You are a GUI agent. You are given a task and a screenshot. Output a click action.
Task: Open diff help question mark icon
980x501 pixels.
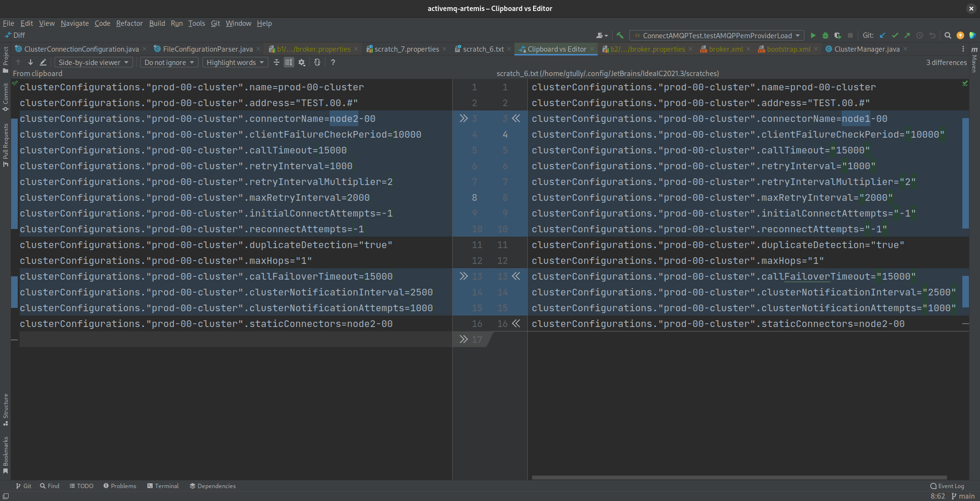pyautogui.click(x=333, y=62)
